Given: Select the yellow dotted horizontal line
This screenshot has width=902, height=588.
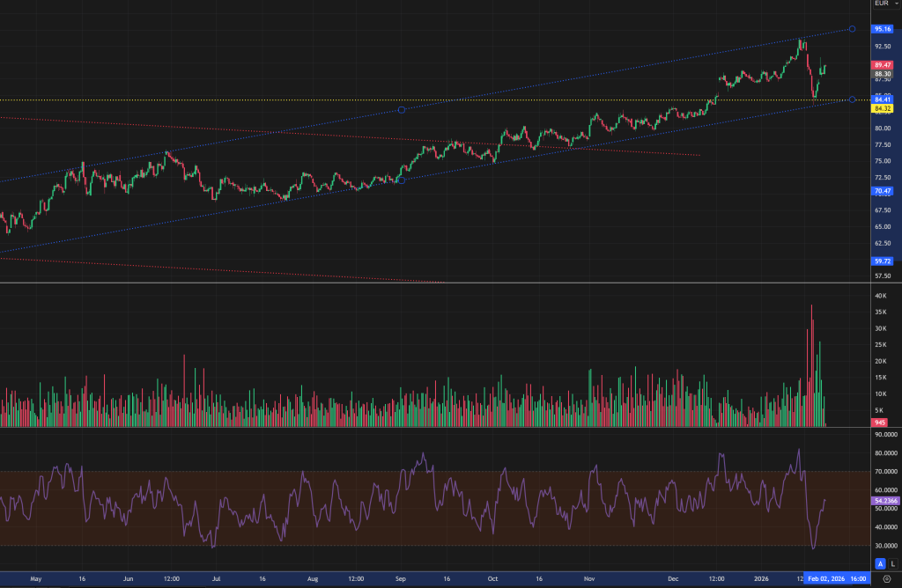Looking at the screenshot, I should [264, 100].
